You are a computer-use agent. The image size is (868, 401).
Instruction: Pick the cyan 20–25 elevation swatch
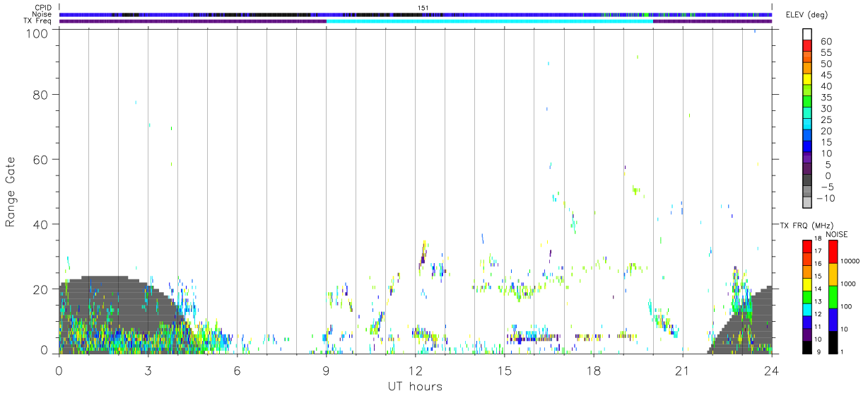click(807, 124)
